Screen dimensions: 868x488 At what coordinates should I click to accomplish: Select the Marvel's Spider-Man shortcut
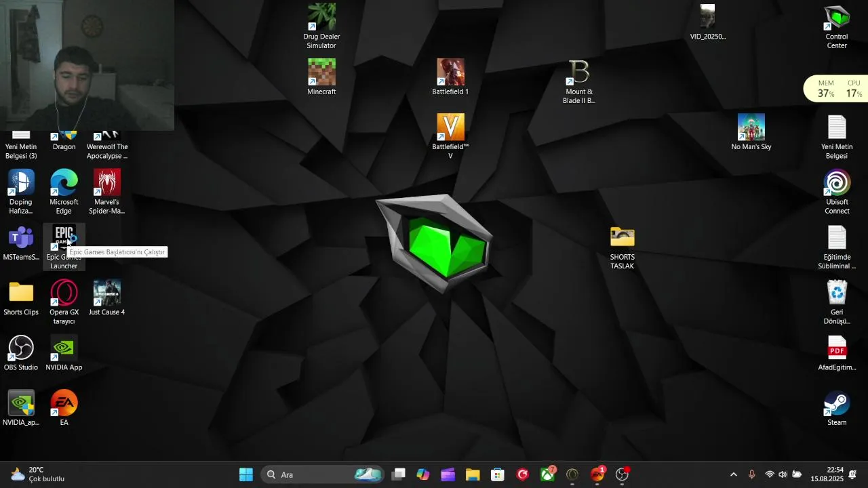tap(106, 192)
